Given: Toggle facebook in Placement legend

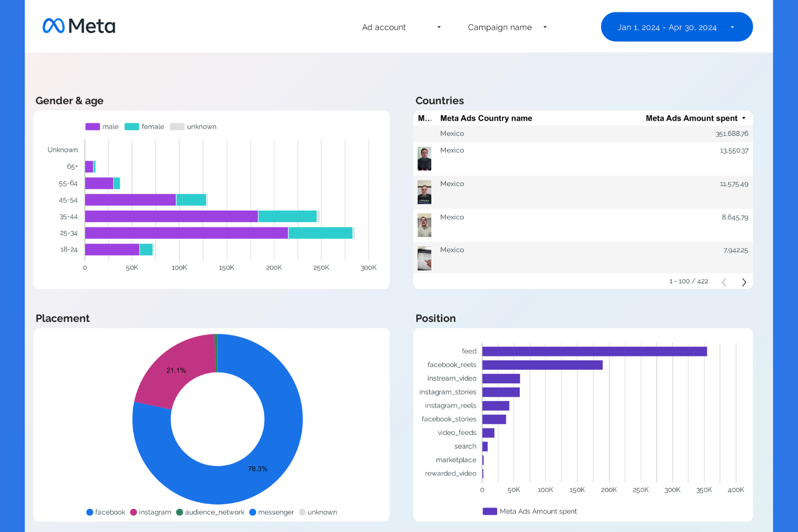Looking at the screenshot, I should (x=106, y=512).
